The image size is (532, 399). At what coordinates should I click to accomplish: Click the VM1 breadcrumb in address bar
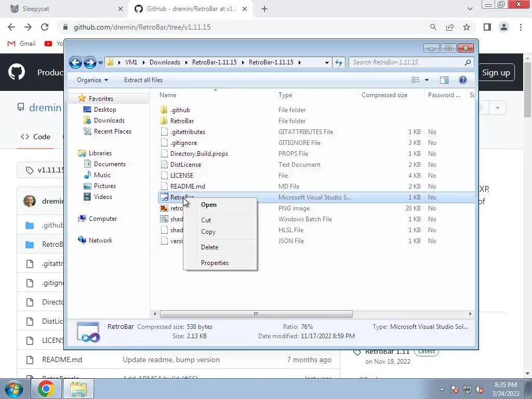131,62
